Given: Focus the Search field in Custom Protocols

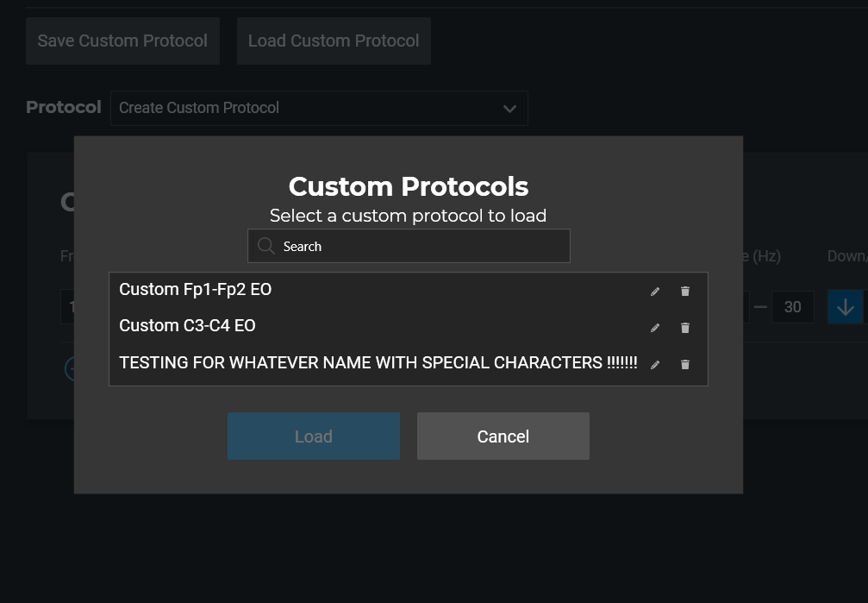Looking at the screenshot, I should tap(422, 246).
